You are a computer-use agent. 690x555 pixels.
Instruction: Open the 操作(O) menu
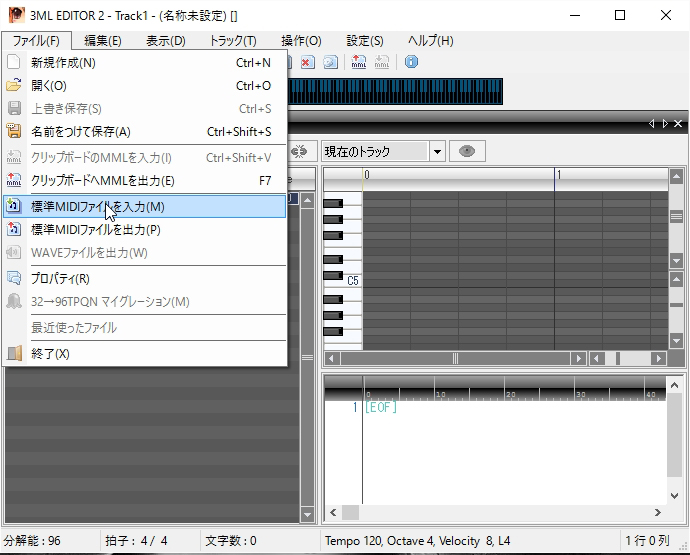click(301, 41)
